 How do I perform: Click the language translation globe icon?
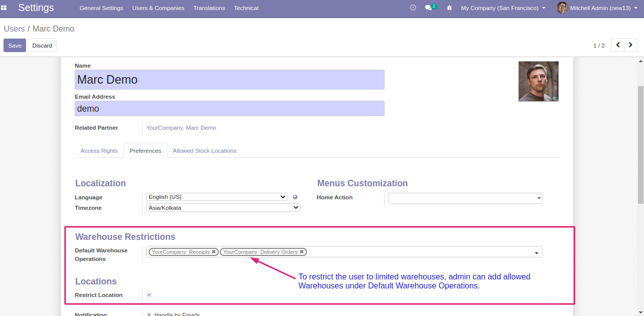295,197
